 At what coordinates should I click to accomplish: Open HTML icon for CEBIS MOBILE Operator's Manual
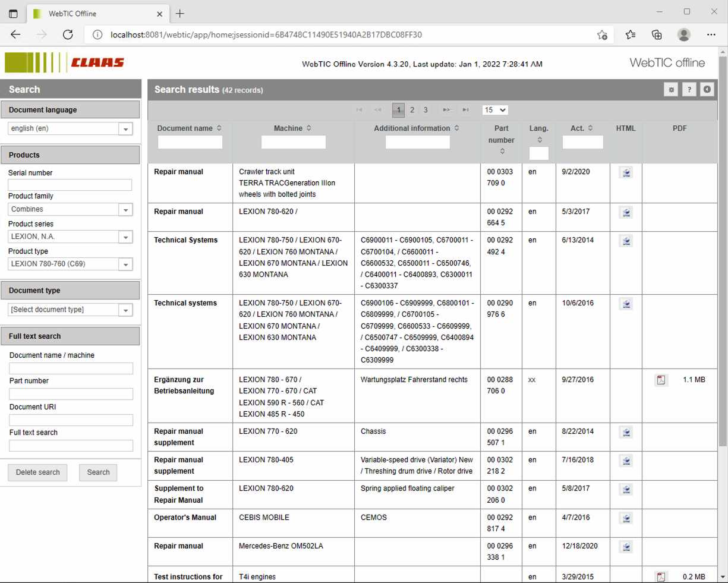[x=626, y=518]
